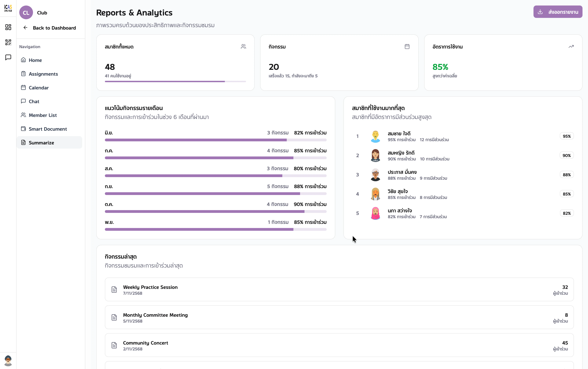Open Monthly Committee Meeting activity row

339,317
